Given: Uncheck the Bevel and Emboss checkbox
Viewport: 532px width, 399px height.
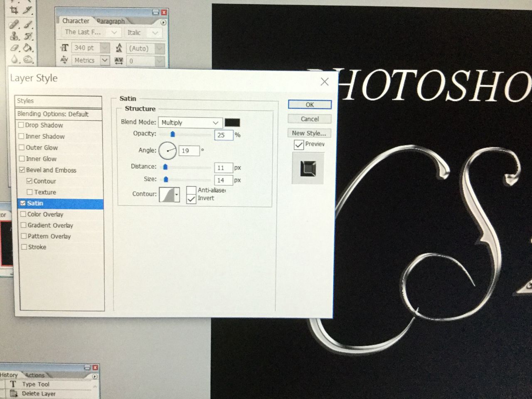Looking at the screenshot, I should pyautogui.click(x=22, y=170).
